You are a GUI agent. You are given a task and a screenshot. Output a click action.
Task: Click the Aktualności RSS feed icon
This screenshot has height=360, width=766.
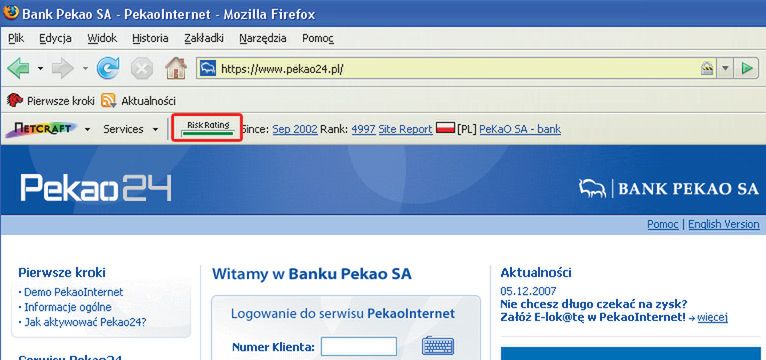tap(108, 101)
